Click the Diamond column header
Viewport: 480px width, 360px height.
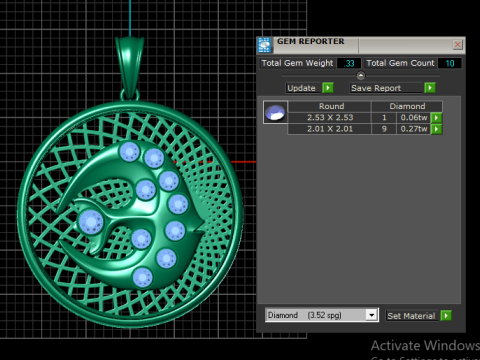point(407,106)
